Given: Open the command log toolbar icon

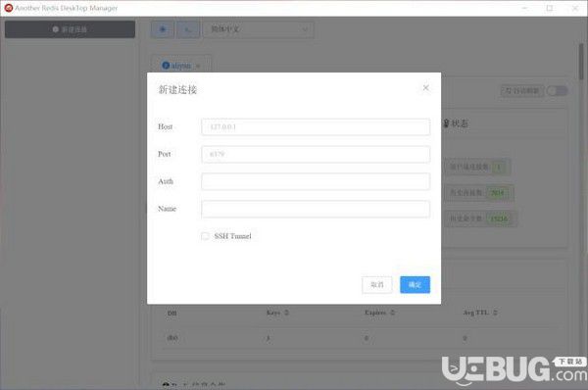Looking at the screenshot, I should 188,29.
